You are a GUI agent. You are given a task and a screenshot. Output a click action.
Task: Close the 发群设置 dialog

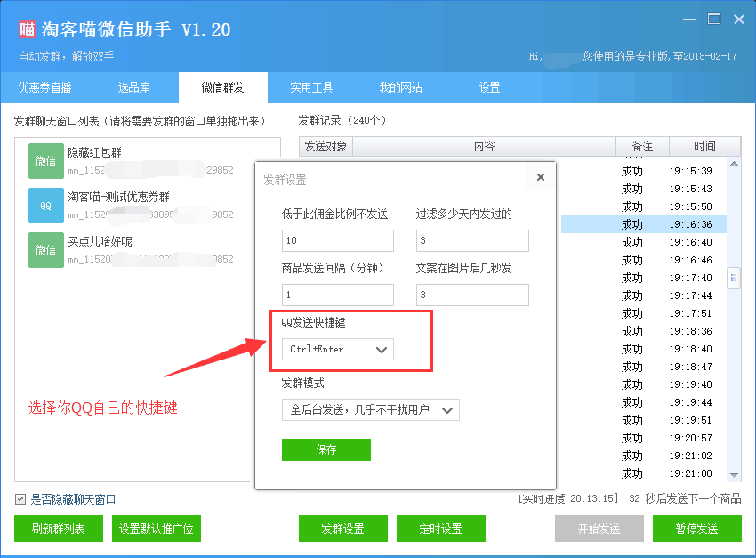[540, 176]
